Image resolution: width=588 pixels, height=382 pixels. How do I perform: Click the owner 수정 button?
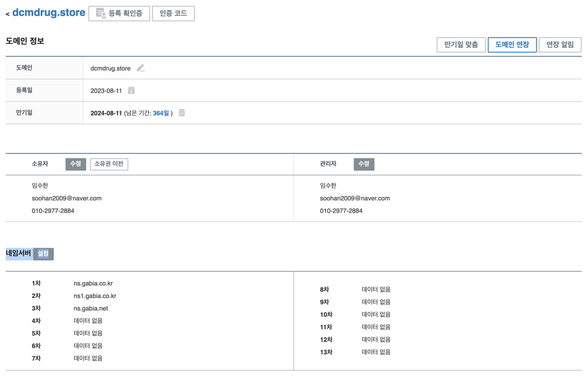coord(76,164)
